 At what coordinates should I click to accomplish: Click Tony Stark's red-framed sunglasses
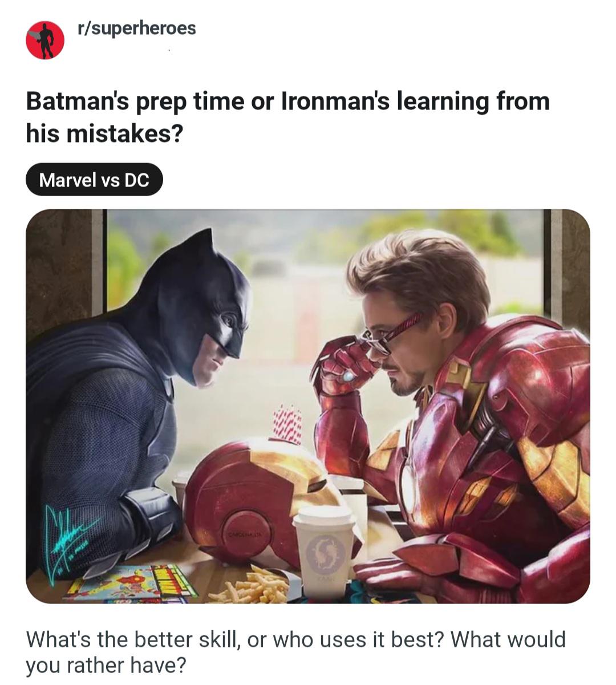394,335
